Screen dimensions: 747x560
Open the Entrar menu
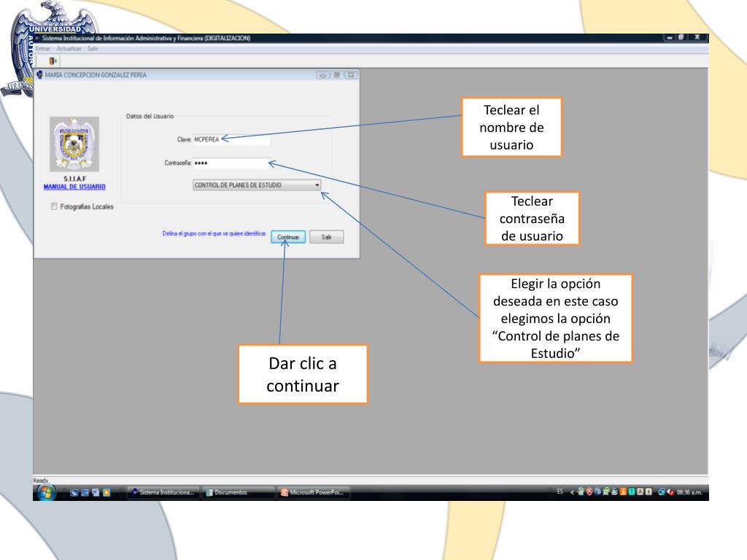(43, 48)
